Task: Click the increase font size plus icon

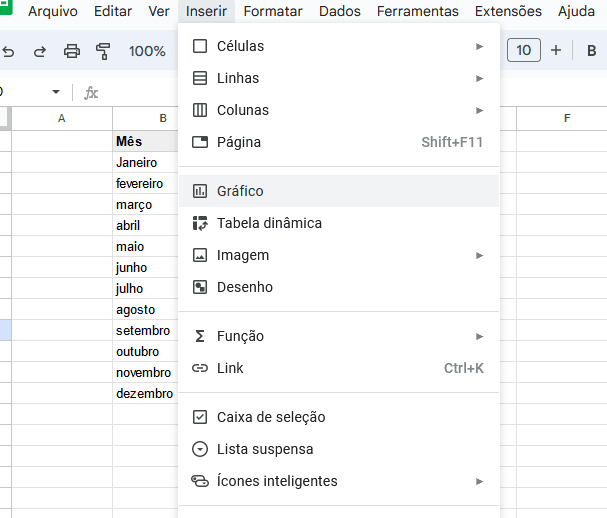Action: 556,50
